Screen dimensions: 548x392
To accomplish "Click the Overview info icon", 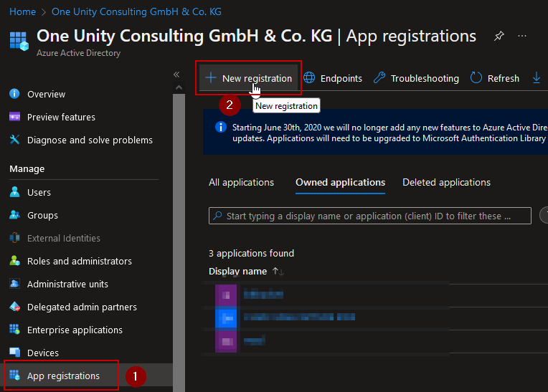I will [x=14, y=94].
